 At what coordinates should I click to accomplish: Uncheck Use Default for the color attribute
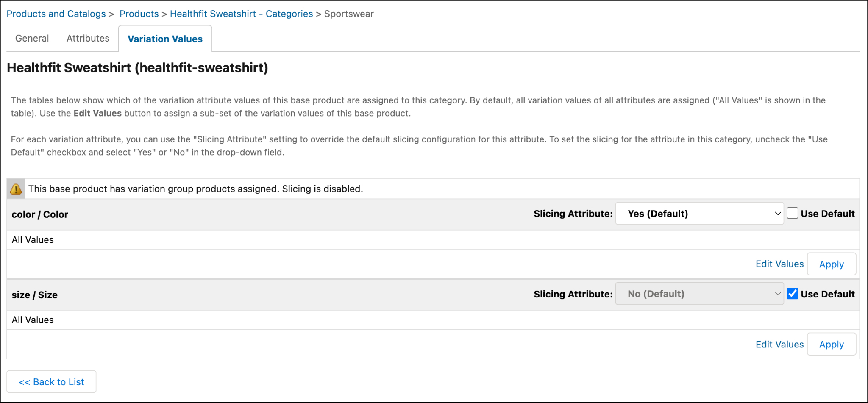coord(792,213)
